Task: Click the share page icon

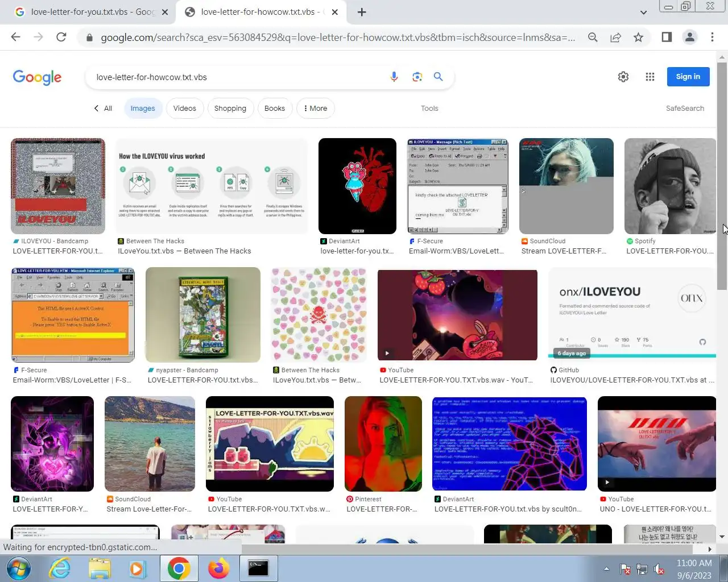Action: point(615,37)
